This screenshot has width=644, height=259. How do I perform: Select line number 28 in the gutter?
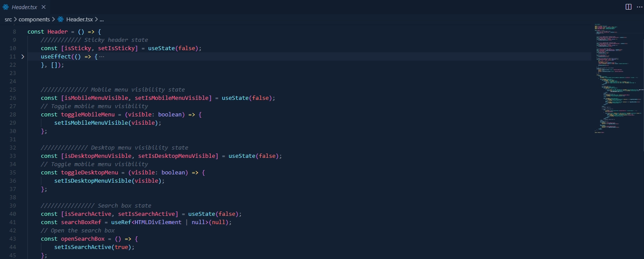tap(13, 115)
